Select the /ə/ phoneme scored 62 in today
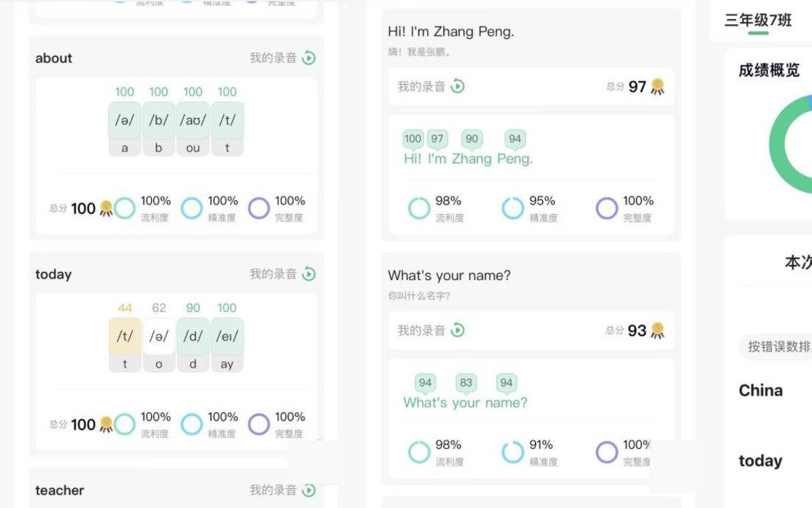 [x=159, y=336]
